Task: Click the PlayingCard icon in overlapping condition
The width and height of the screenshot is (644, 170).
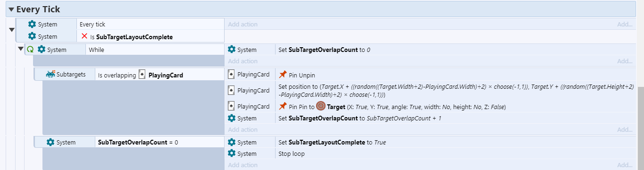Action: pos(142,75)
